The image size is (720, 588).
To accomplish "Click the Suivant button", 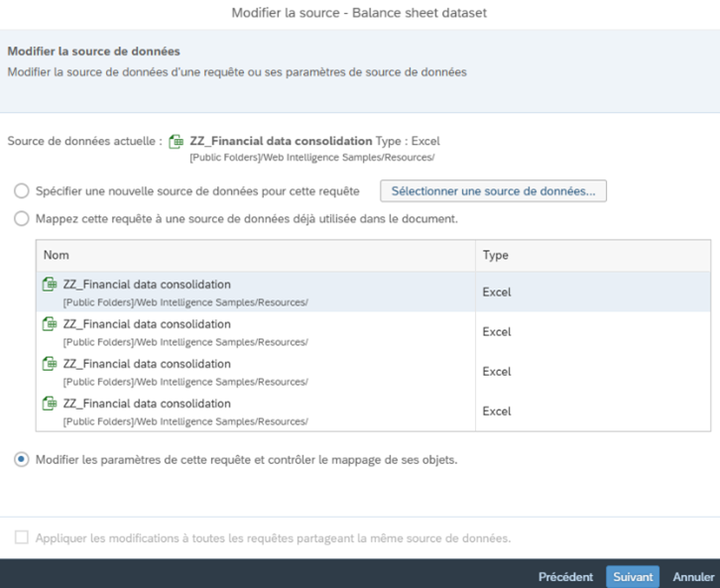I will pyautogui.click(x=633, y=576).
